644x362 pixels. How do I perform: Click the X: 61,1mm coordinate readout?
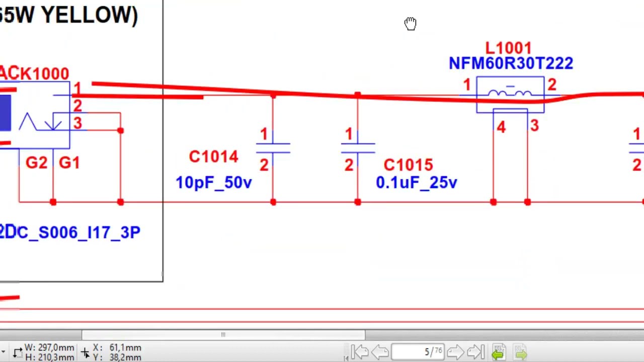[117, 348]
